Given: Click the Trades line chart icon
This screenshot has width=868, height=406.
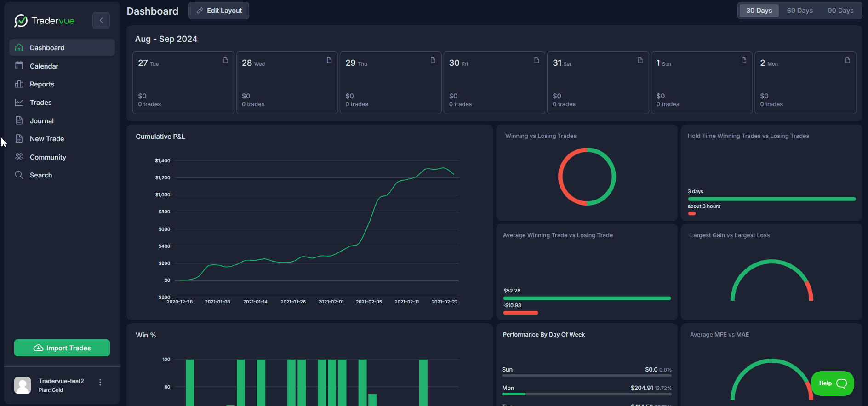Looking at the screenshot, I should pyautogui.click(x=19, y=103).
